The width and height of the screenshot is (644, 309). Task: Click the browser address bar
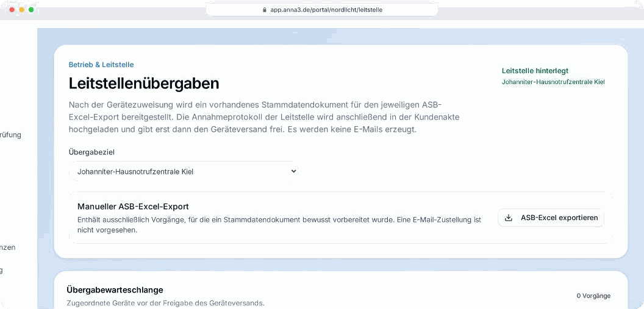322,10
